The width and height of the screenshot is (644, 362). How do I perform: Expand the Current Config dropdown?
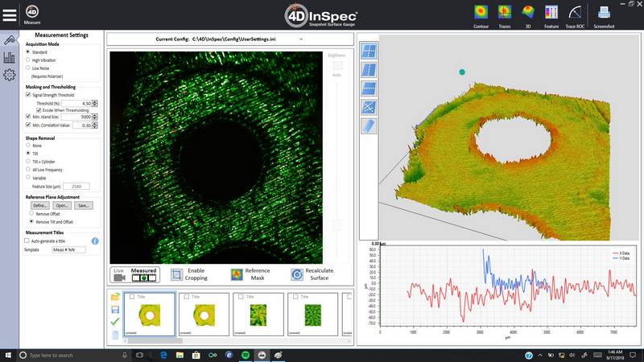[301, 39]
